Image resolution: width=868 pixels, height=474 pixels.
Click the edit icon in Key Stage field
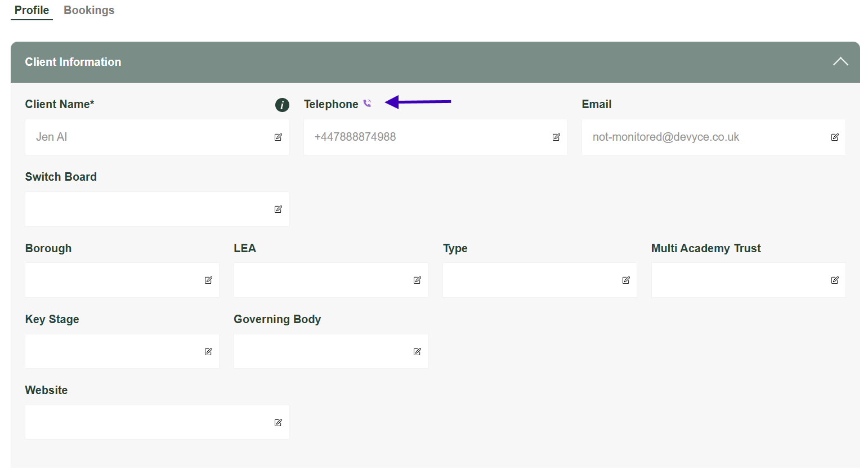click(208, 351)
